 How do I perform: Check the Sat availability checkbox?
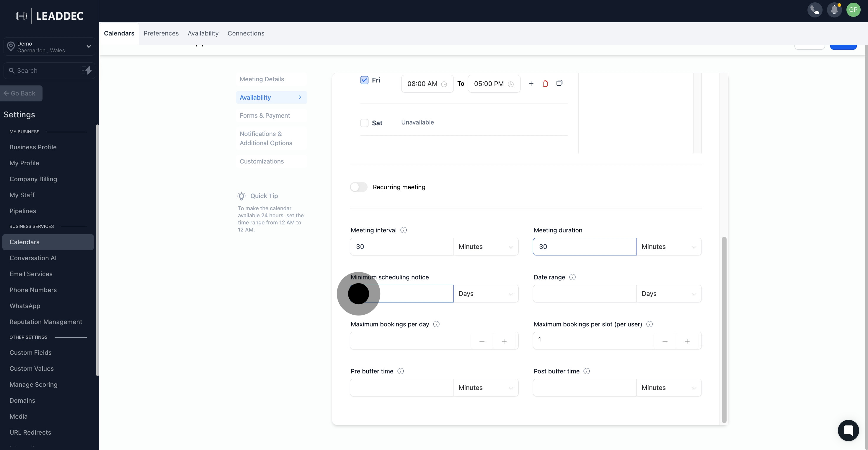(364, 123)
